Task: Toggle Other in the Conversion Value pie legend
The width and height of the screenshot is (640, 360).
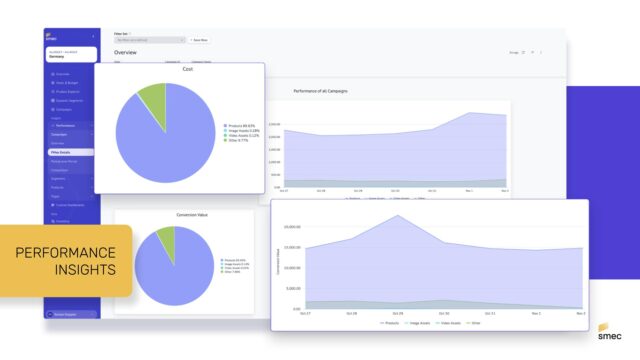Action: click(231, 272)
